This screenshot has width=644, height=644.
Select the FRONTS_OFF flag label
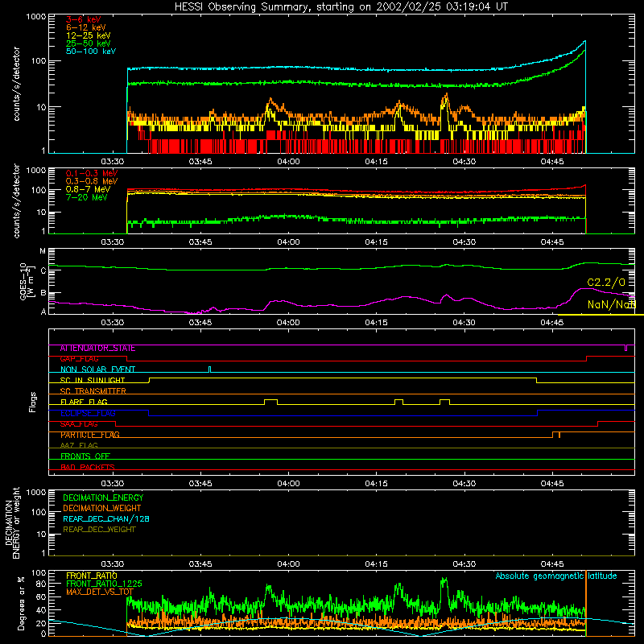click(85, 456)
